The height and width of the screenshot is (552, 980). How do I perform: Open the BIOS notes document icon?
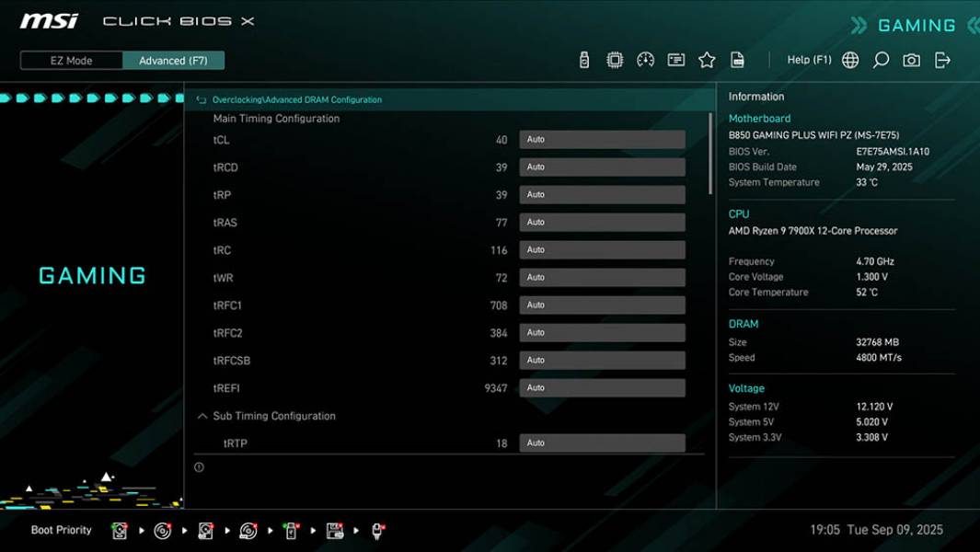tap(737, 59)
